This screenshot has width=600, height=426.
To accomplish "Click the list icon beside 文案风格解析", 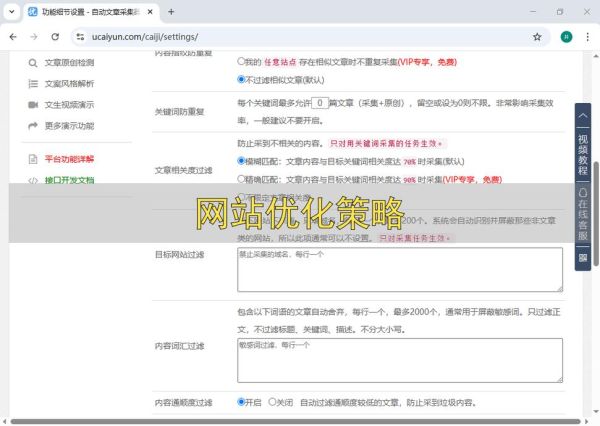I will point(33,84).
